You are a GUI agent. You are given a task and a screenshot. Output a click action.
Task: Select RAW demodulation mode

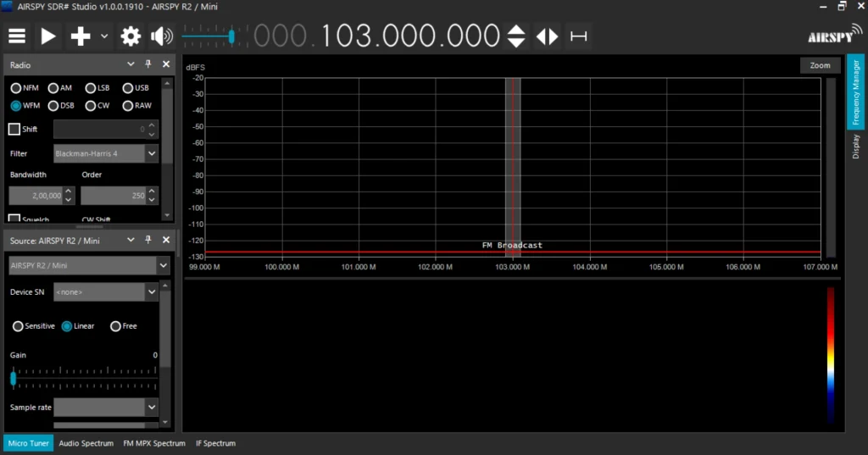pos(136,106)
